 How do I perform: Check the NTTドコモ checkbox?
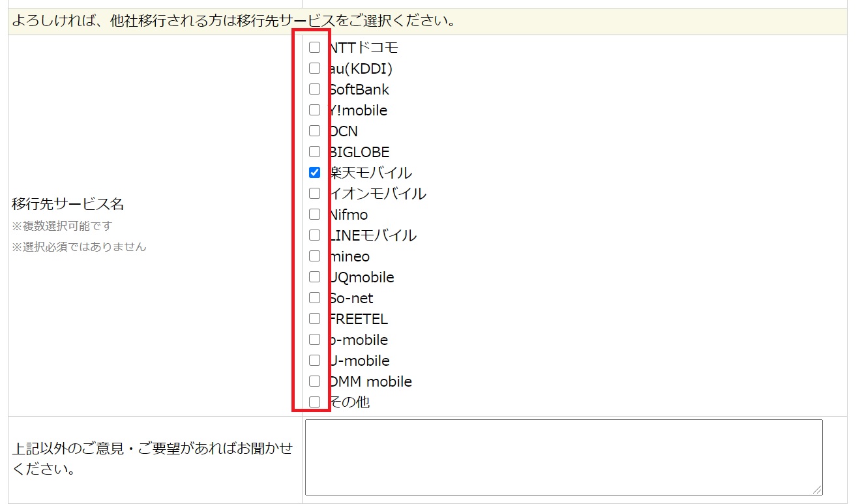click(315, 48)
